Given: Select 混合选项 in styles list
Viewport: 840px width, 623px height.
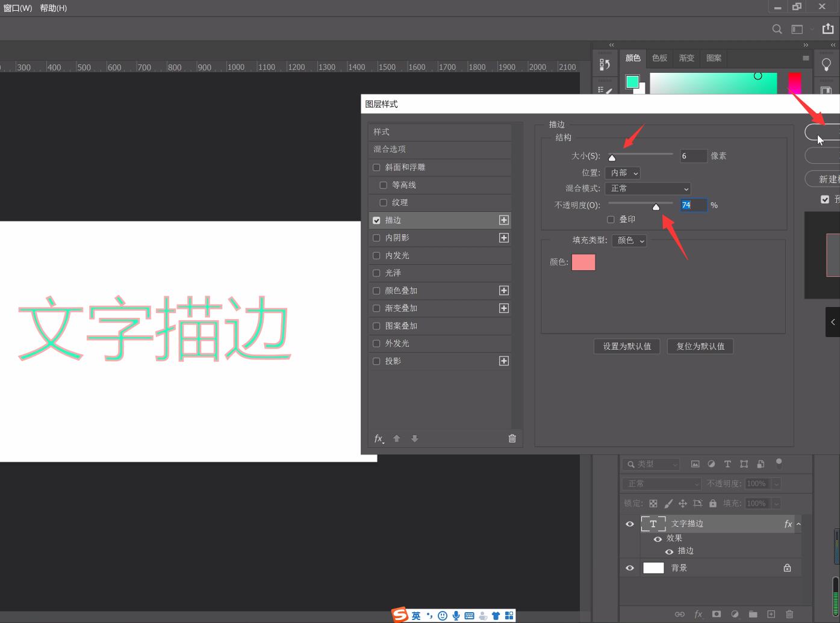Looking at the screenshot, I should pyautogui.click(x=440, y=149).
